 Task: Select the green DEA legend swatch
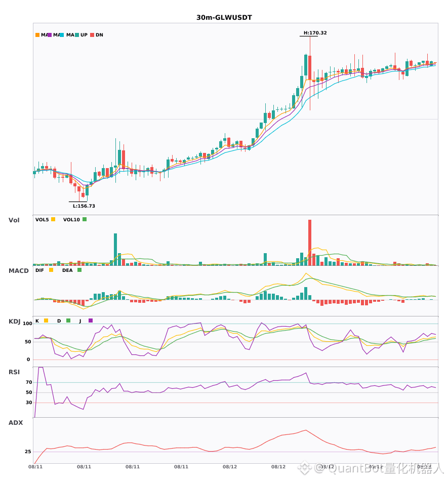click(79, 270)
